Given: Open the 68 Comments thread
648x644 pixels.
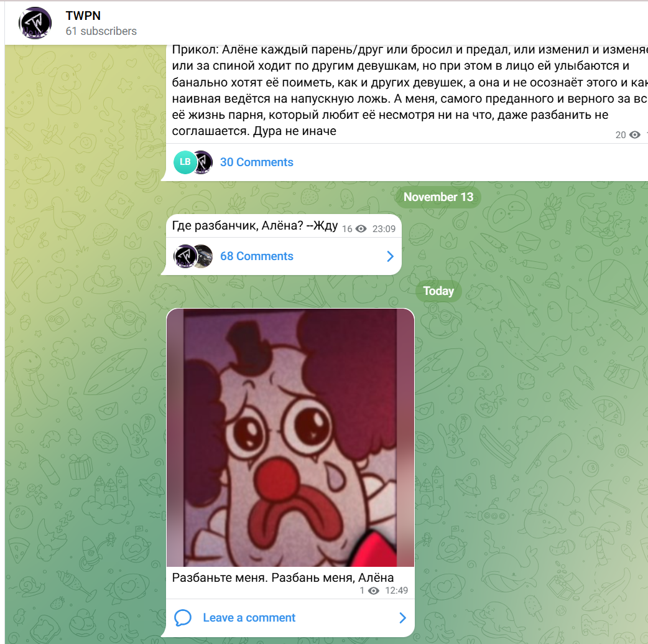Looking at the screenshot, I should 256,256.
